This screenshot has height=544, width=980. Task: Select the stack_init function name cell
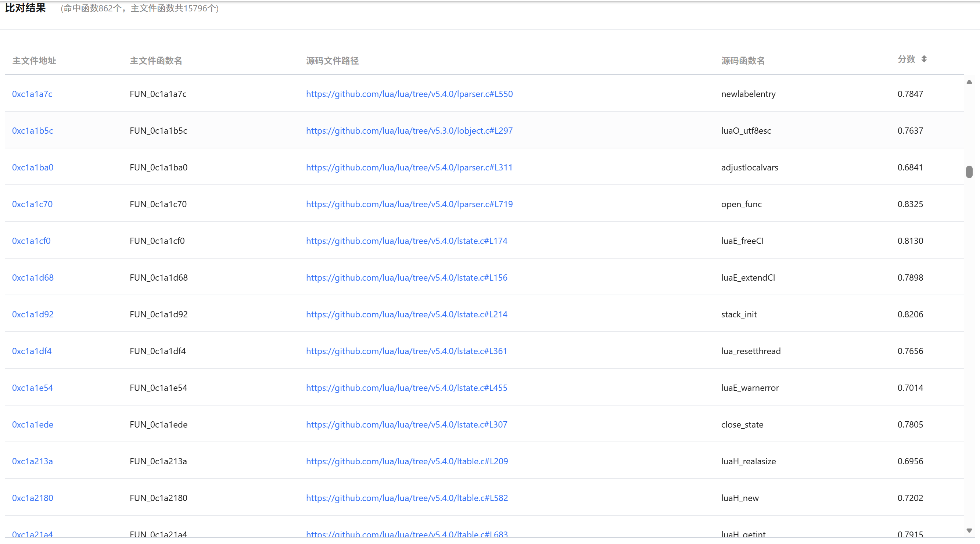(739, 314)
